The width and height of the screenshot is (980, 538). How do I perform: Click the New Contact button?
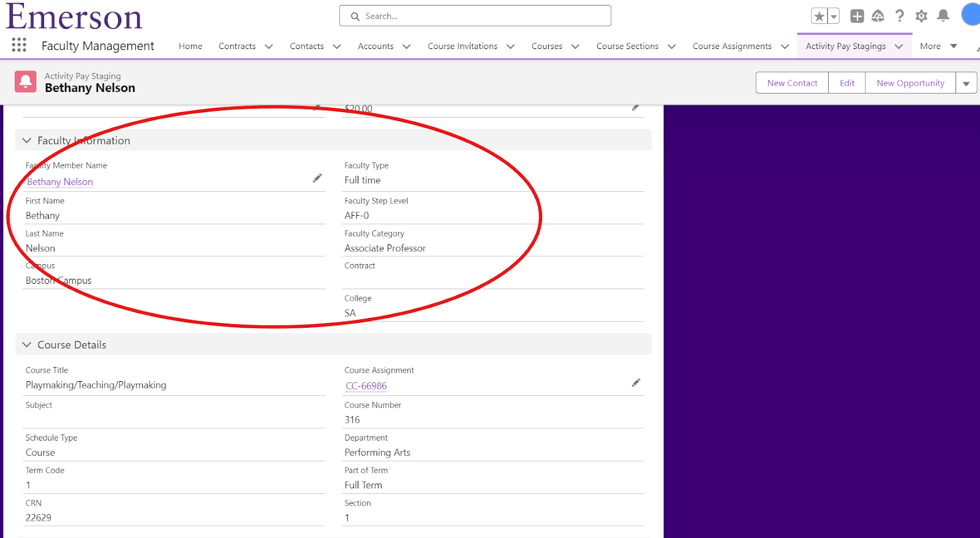[792, 83]
